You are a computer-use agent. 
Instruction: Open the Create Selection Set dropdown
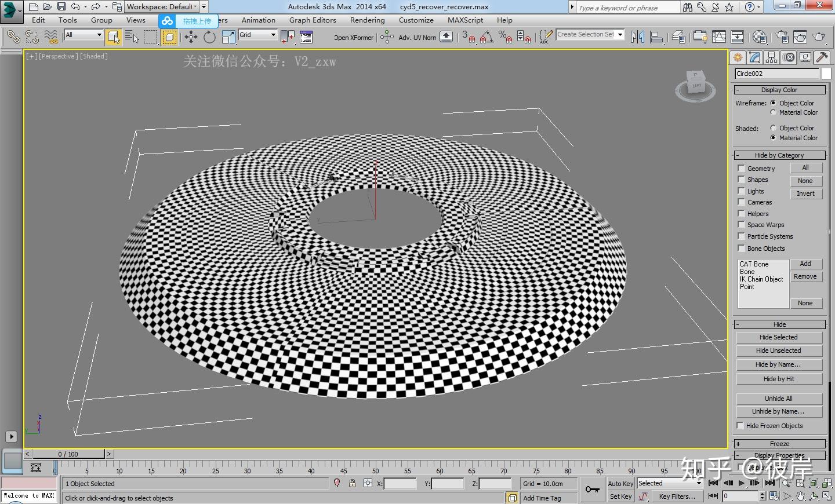[x=620, y=35]
